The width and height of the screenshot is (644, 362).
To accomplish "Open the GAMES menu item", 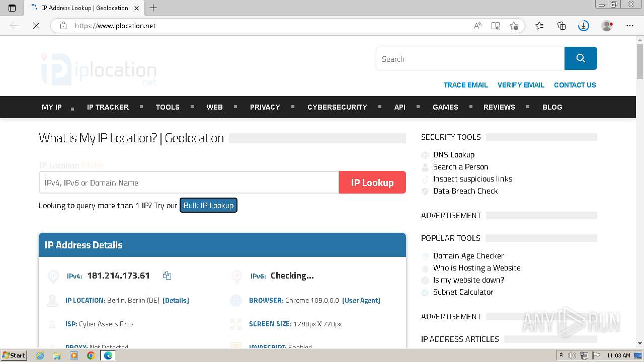I will coord(445,107).
